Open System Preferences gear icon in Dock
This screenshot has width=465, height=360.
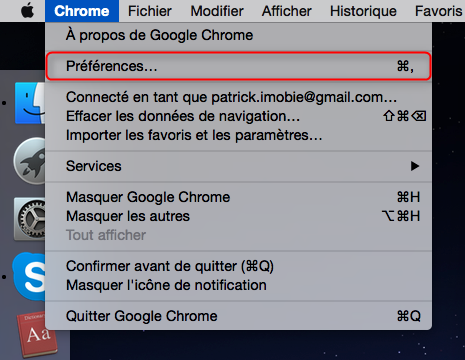(30, 219)
